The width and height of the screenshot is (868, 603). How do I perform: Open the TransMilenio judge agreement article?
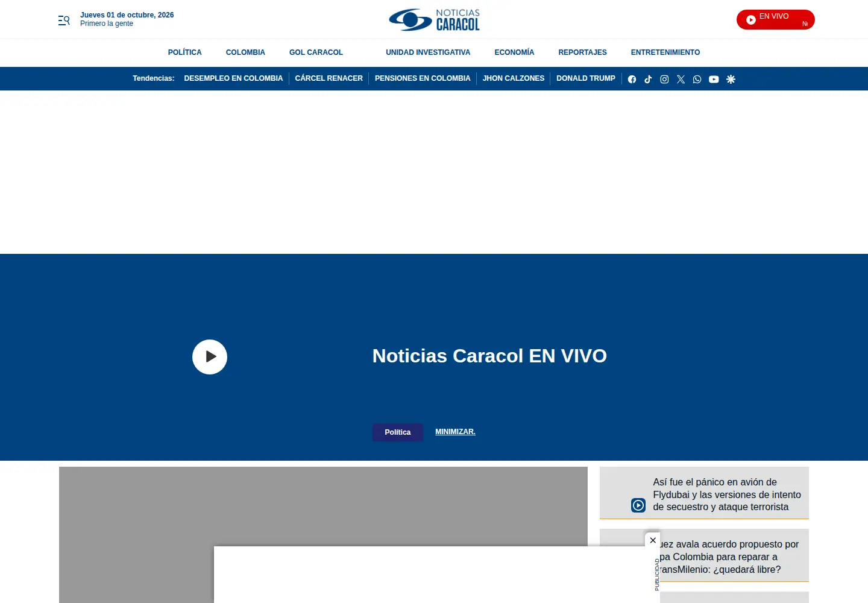pyautogui.click(x=728, y=557)
